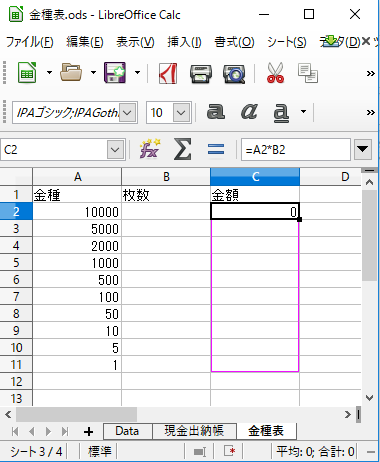The image size is (380, 462).
Task: Switch to the 現金出納帳 sheet tab
Action: coord(194,431)
